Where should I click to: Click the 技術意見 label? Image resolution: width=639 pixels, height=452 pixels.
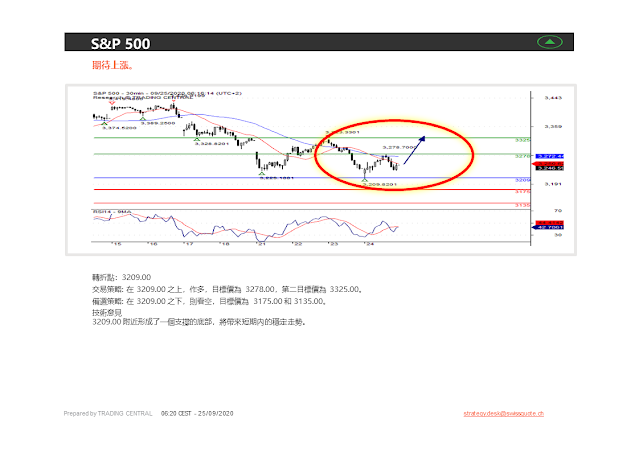tap(107, 313)
